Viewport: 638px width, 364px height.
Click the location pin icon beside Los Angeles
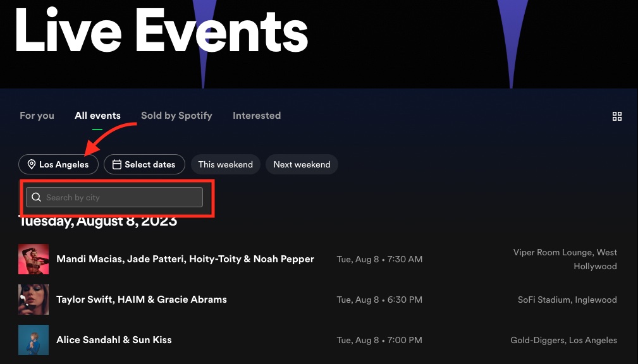(32, 164)
